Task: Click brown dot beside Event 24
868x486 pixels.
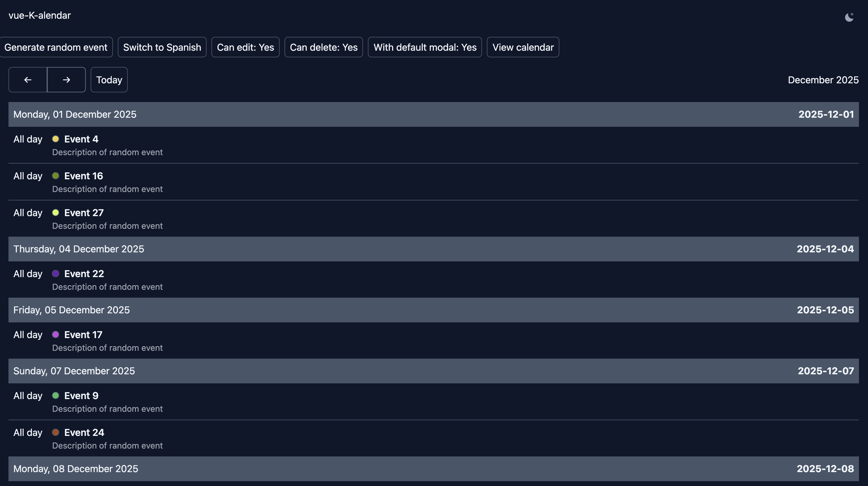Action: [56, 432]
